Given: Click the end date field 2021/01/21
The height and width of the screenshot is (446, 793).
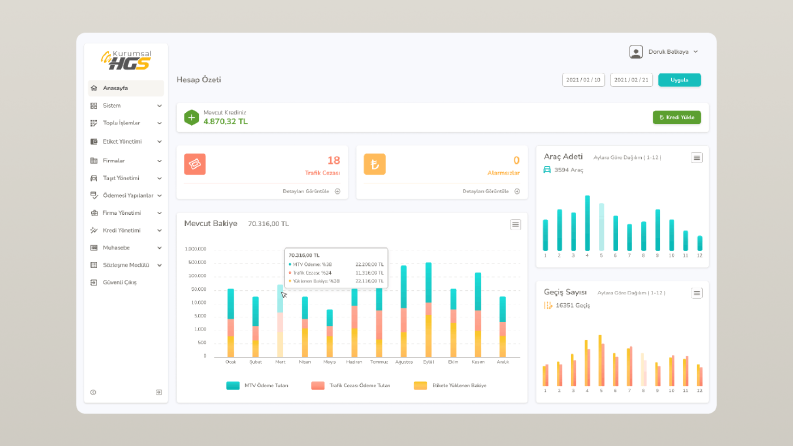Looking at the screenshot, I should [x=631, y=80].
